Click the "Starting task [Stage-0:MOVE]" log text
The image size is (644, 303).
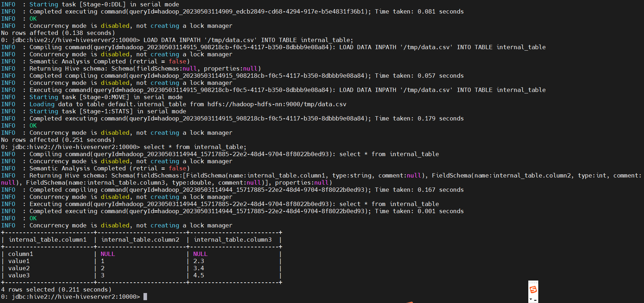(x=79, y=97)
